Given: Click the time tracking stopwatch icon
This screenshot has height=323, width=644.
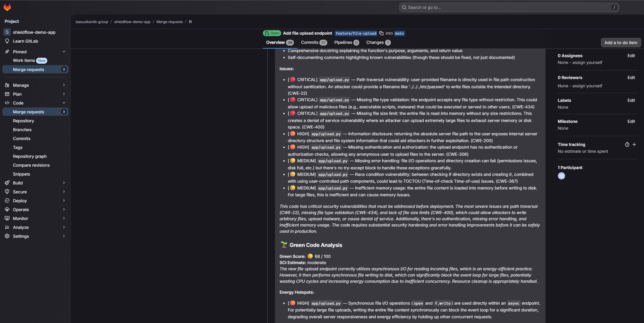Looking at the screenshot, I should tap(627, 144).
